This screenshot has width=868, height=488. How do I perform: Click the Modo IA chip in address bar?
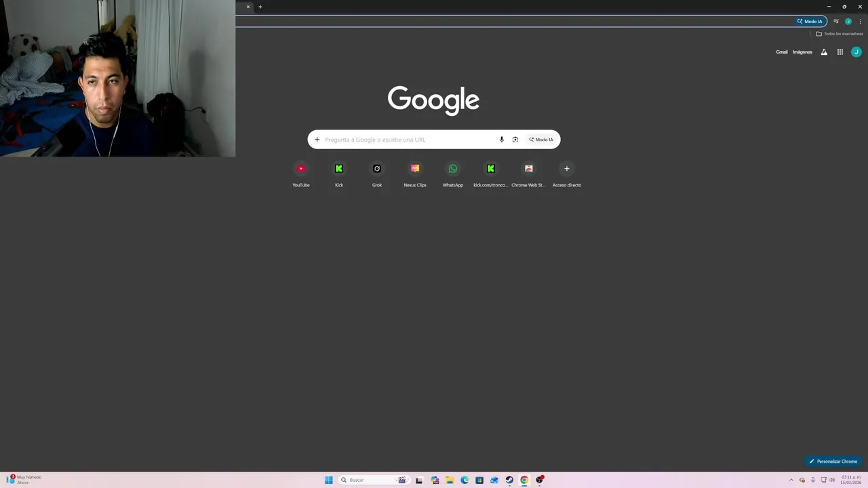pyautogui.click(x=810, y=21)
